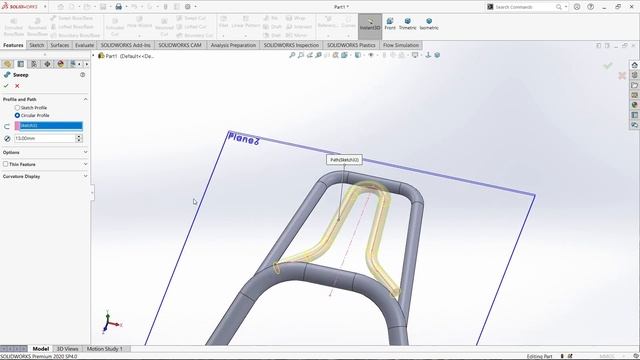Image resolution: width=640 pixels, height=360 pixels.
Task: Open File Explorer folder icon in task pane
Action: (x=634, y=85)
